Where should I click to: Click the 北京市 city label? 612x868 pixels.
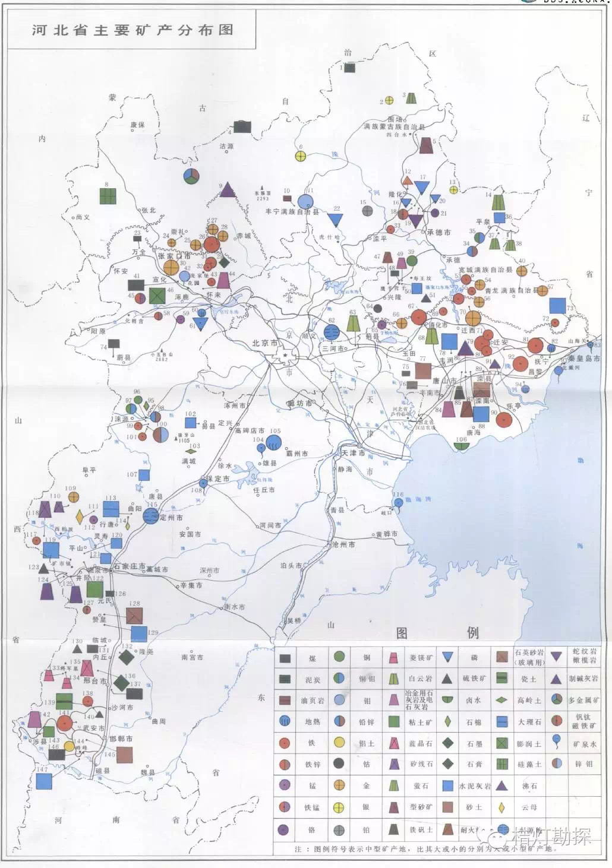(265, 343)
